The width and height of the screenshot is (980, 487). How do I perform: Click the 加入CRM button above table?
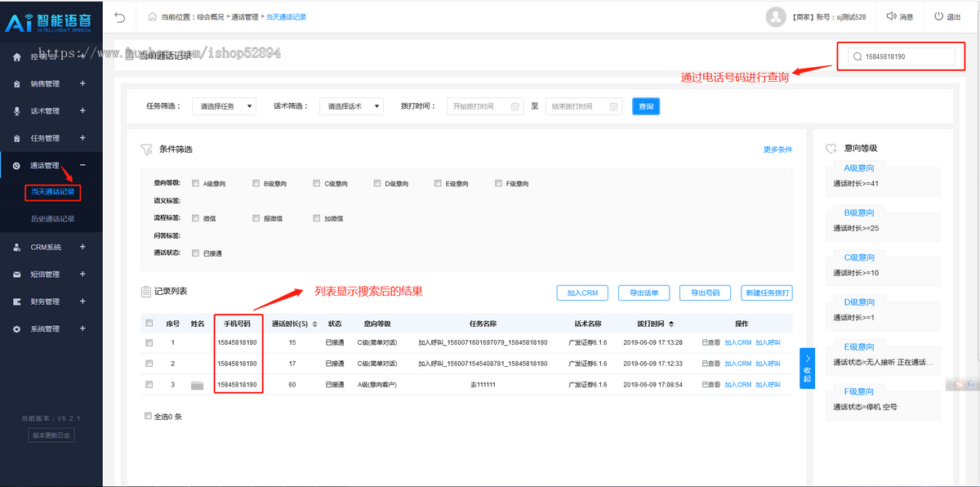point(582,293)
